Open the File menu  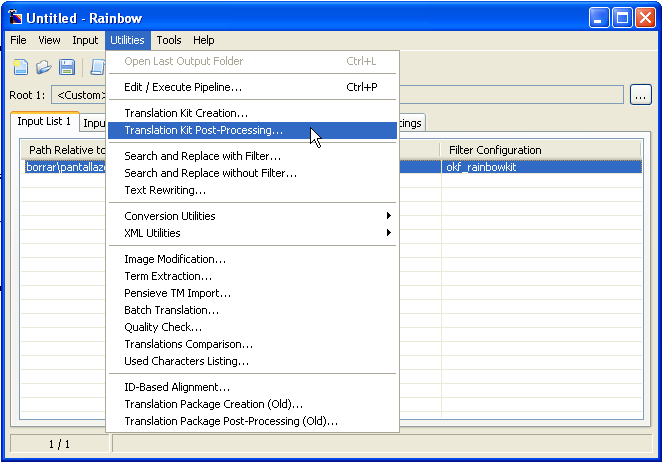pyautogui.click(x=18, y=40)
